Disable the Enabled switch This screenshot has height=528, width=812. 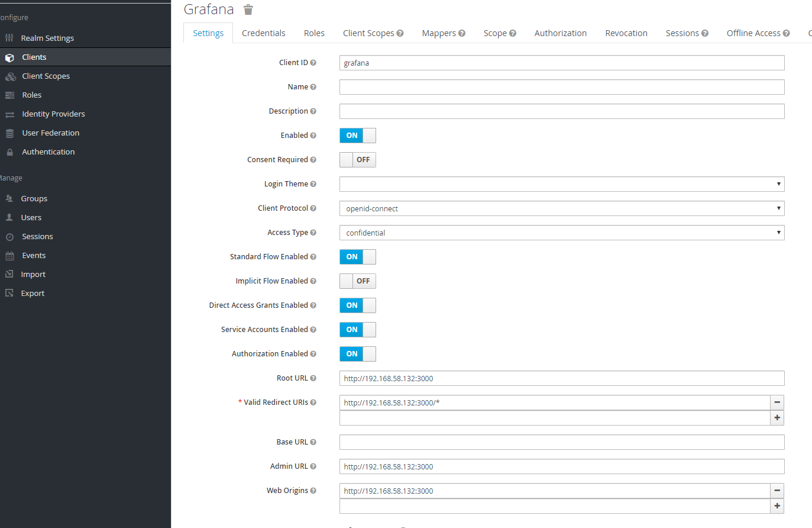[357, 136]
